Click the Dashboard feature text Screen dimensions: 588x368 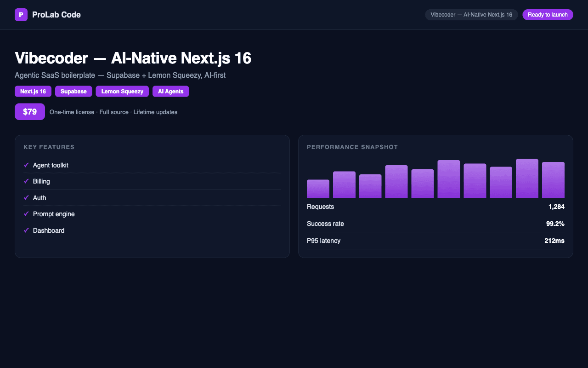click(49, 230)
